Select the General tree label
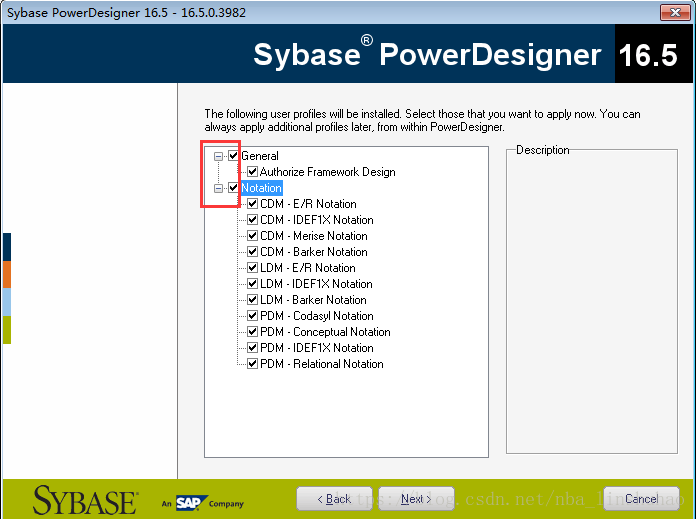This screenshot has height=519, width=696. [x=260, y=156]
